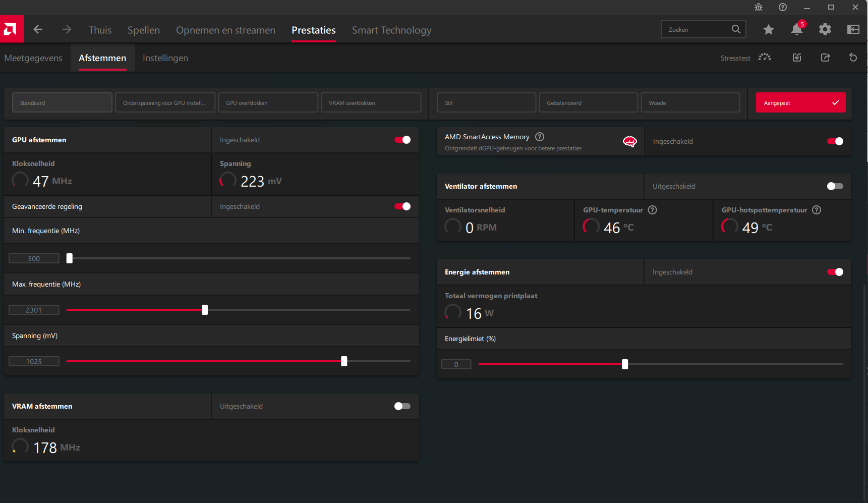The height and width of the screenshot is (503, 868).
Task: Load tuning profile icon
Action: pyautogui.click(x=797, y=58)
